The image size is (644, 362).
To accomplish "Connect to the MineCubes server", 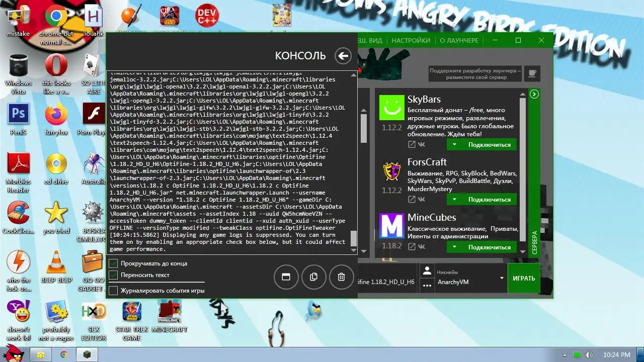I will [x=489, y=247].
